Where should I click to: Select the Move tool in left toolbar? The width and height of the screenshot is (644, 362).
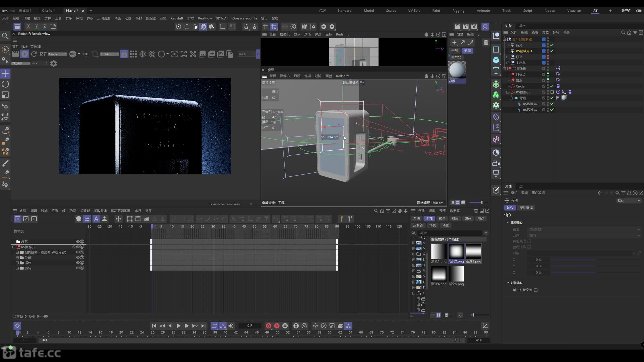click(5, 74)
